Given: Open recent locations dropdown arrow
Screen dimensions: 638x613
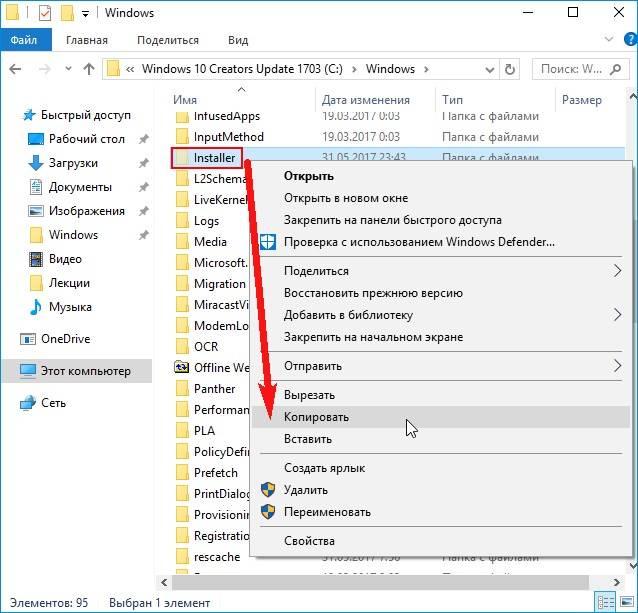Looking at the screenshot, I should coord(68,69).
